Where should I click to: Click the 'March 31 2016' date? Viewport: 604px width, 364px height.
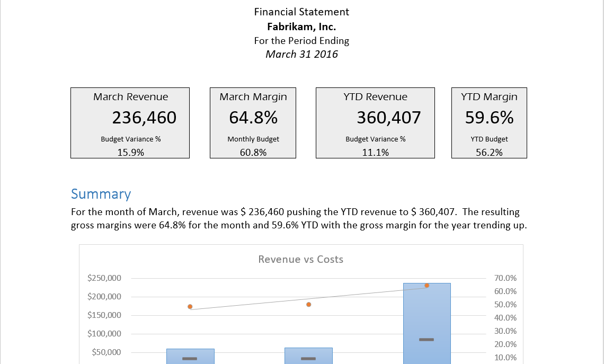(x=301, y=55)
